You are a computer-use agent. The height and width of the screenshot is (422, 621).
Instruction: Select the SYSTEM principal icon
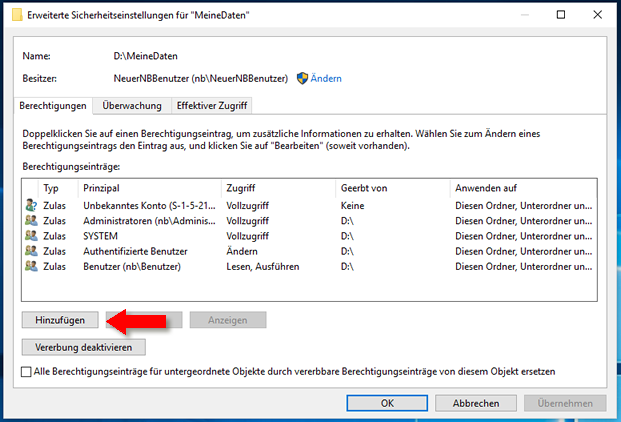[30, 236]
